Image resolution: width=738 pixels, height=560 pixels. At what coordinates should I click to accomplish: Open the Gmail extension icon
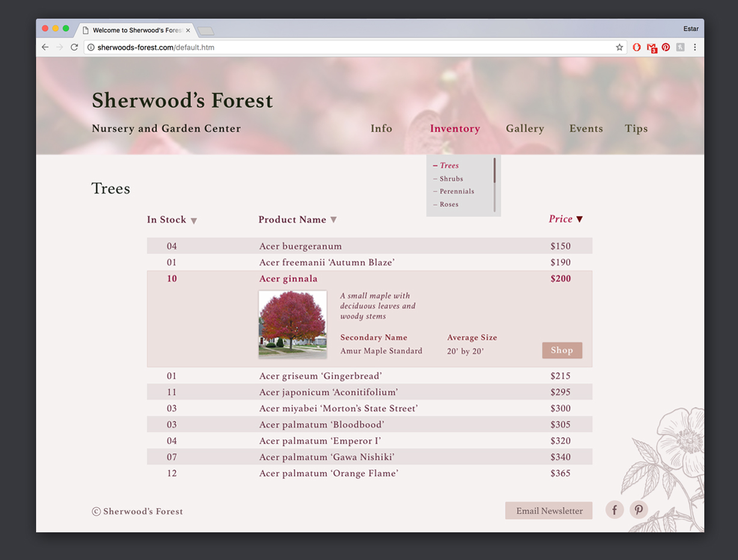point(651,48)
